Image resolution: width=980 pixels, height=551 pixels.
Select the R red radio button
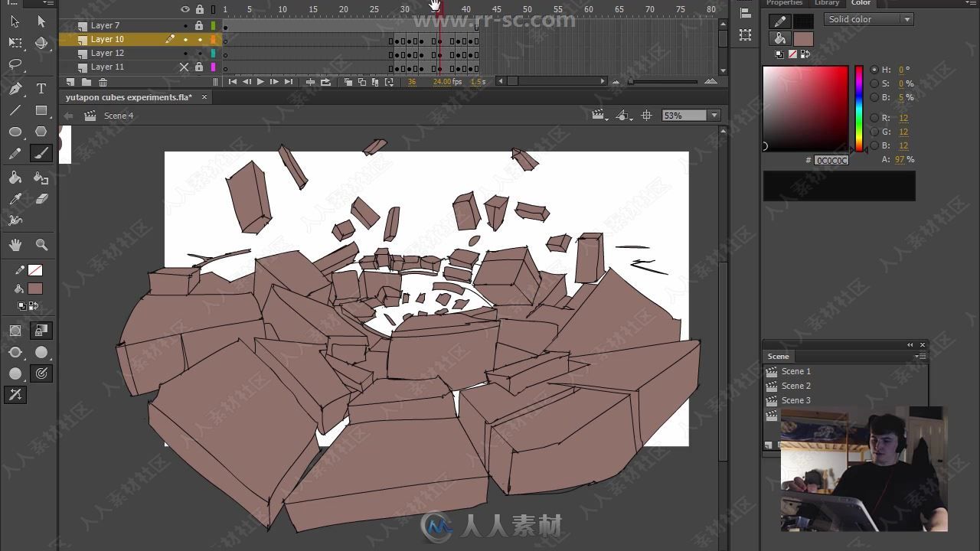tap(874, 118)
